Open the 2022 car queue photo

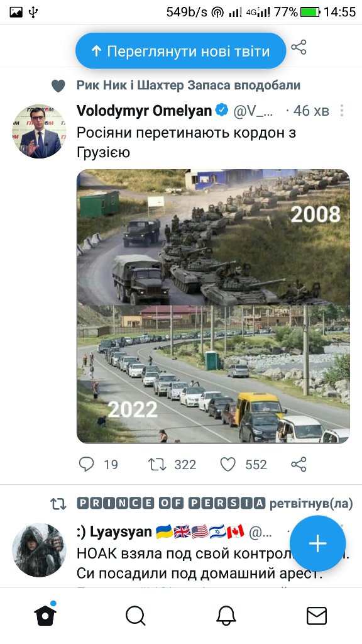click(213, 374)
